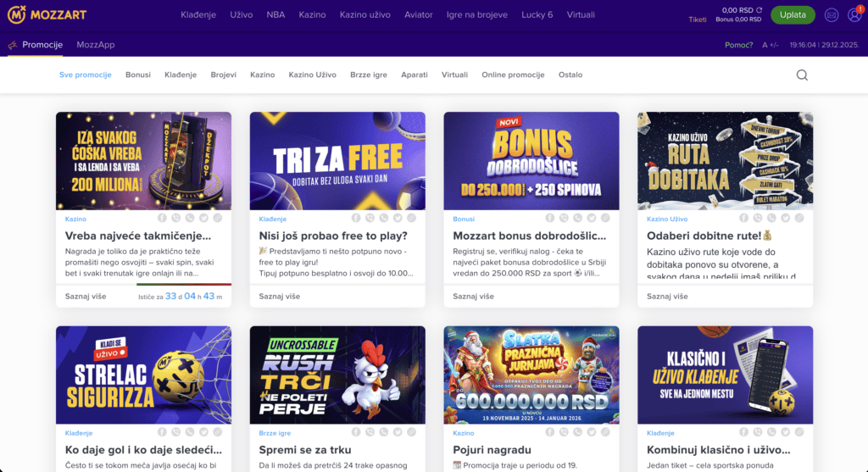
Task: Switch to the Brzze igre filter tab
Action: pos(369,75)
